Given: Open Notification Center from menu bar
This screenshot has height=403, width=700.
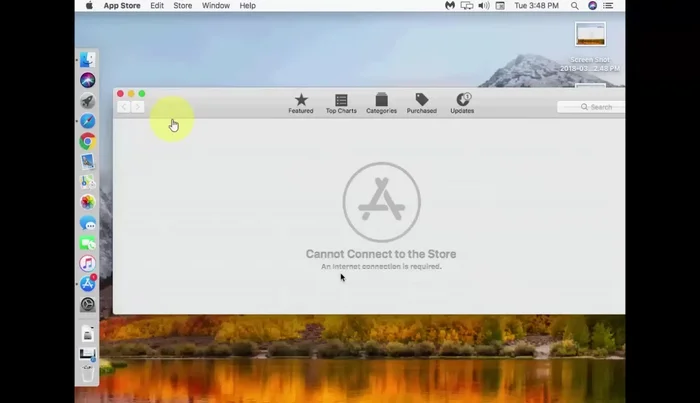Looking at the screenshot, I should click(x=608, y=5).
